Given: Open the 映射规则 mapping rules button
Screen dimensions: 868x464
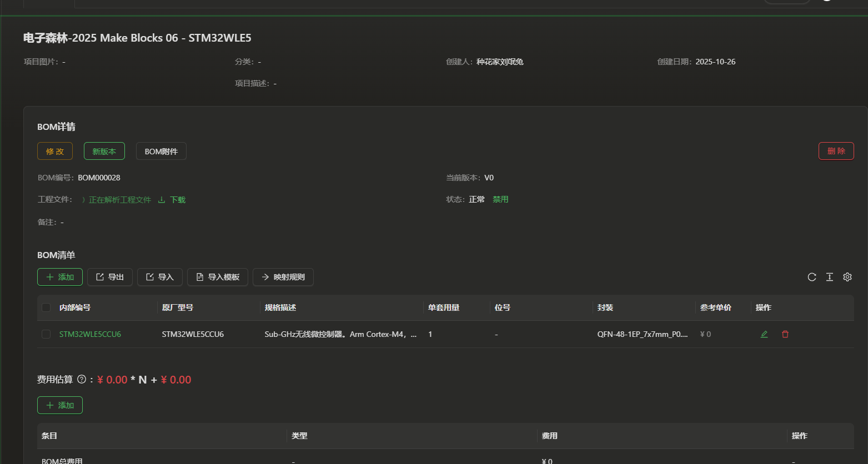Looking at the screenshot, I should click(283, 277).
